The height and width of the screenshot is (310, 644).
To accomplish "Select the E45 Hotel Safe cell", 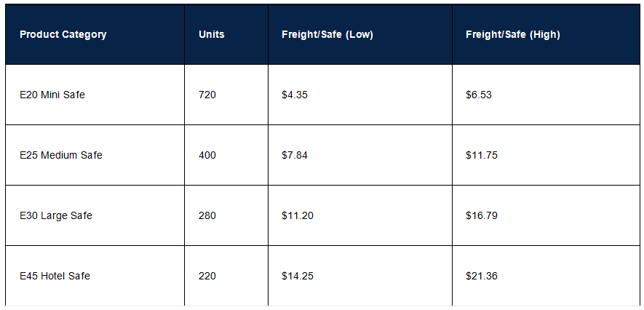I will coord(95,276).
